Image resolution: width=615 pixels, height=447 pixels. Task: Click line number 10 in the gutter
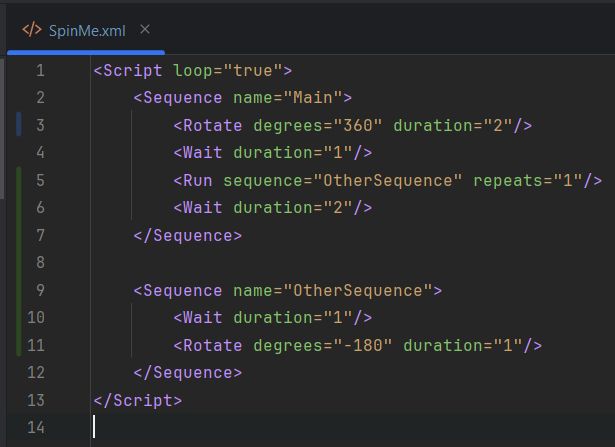36,317
